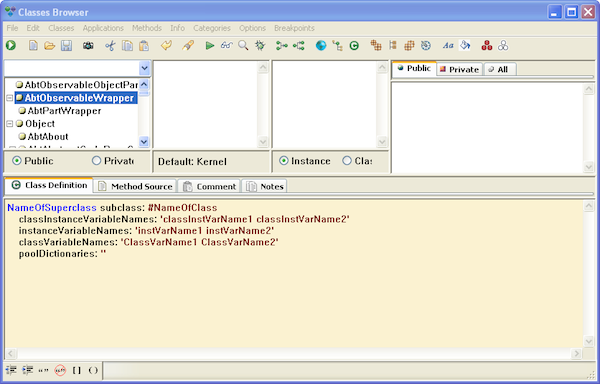Select Public radio under class list
The image size is (600, 384).
tap(33, 161)
